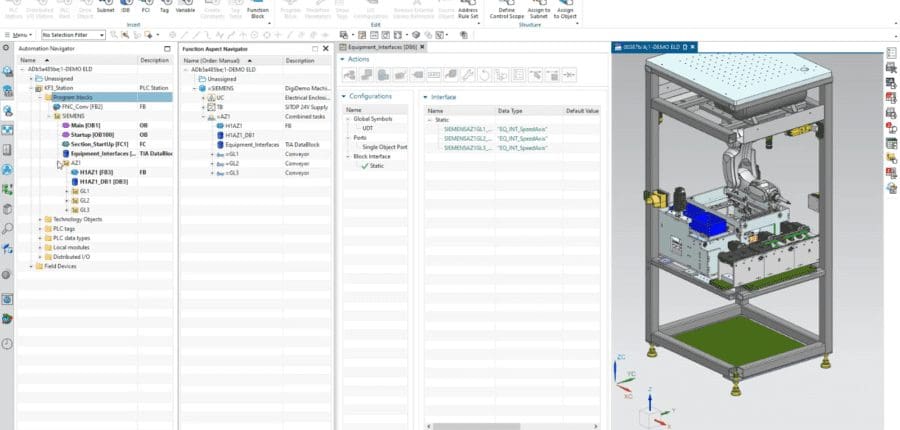
Task: Switch to the DEMO ELD 3D view tab
Action: pos(653,47)
